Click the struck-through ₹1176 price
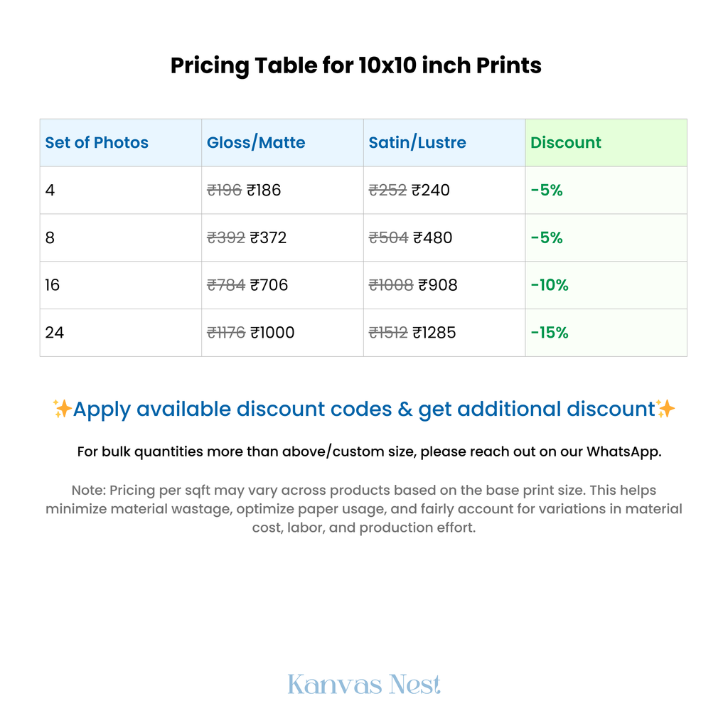The width and height of the screenshot is (728, 728). [226, 332]
